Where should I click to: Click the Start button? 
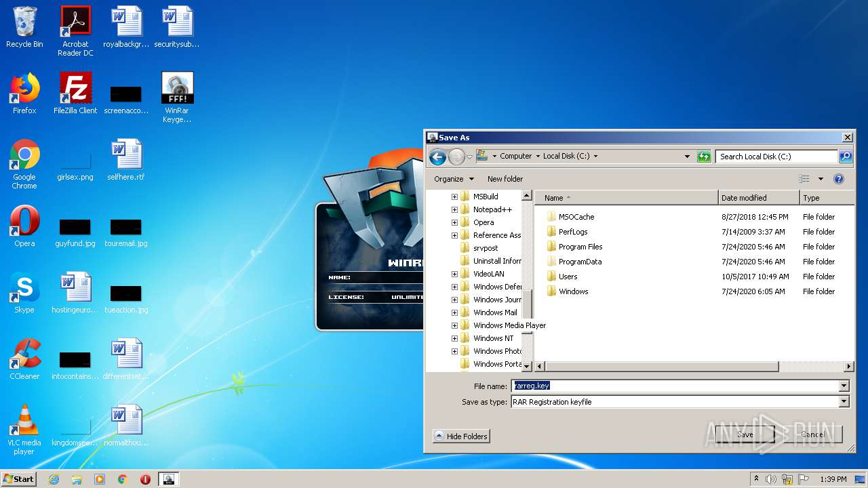pos(18,479)
